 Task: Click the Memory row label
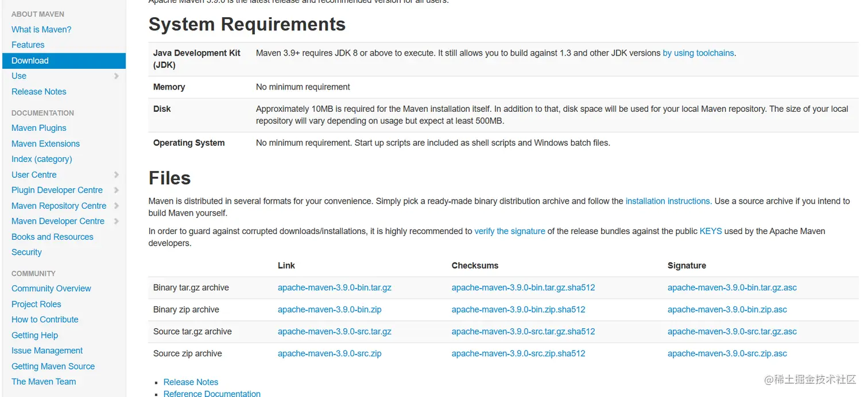(x=169, y=87)
